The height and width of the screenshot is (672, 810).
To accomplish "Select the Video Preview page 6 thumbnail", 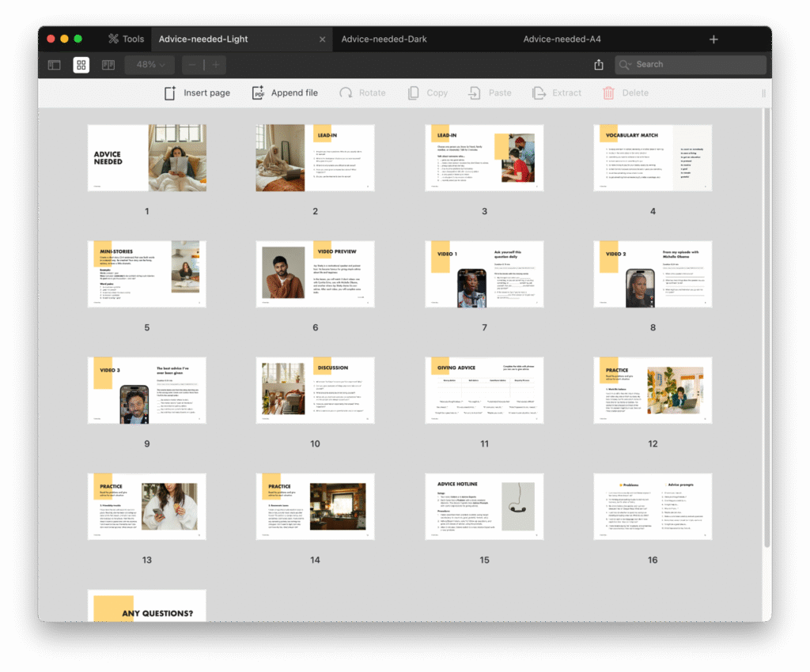I will pos(315,274).
